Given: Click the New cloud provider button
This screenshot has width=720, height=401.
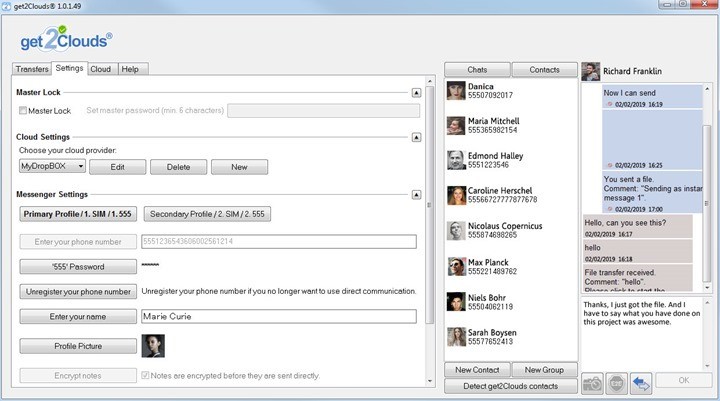Looking at the screenshot, I should (239, 167).
